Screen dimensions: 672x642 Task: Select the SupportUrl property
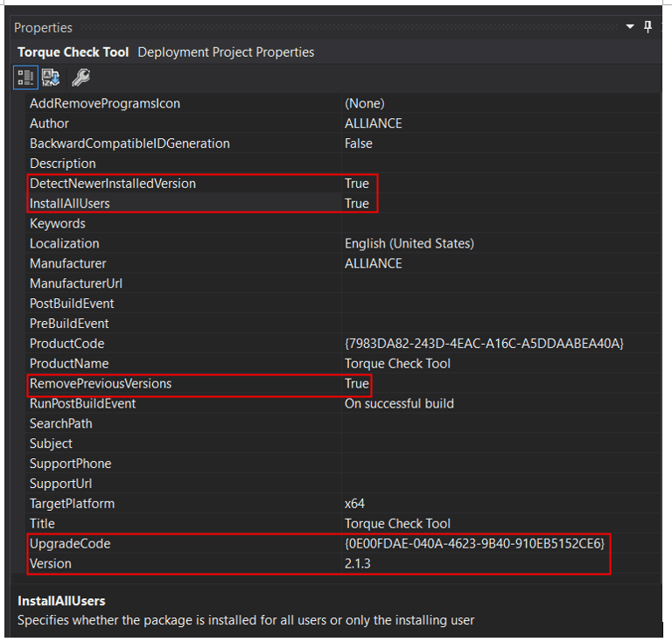tap(61, 484)
